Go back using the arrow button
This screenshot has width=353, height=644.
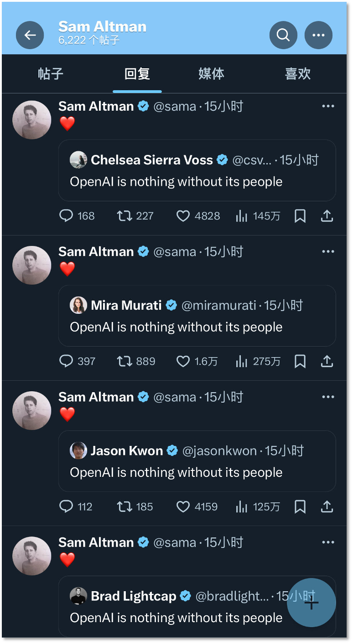click(x=30, y=35)
